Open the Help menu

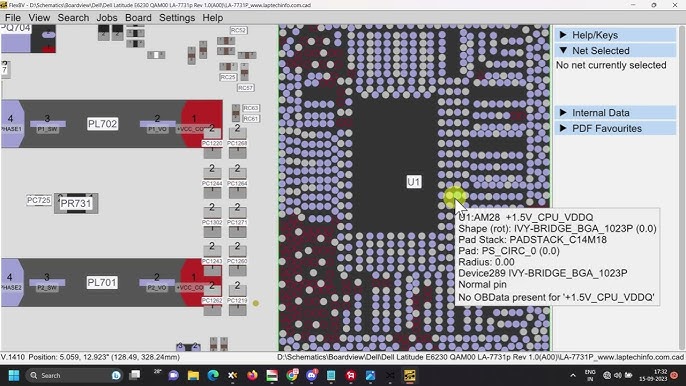pos(213,18)
